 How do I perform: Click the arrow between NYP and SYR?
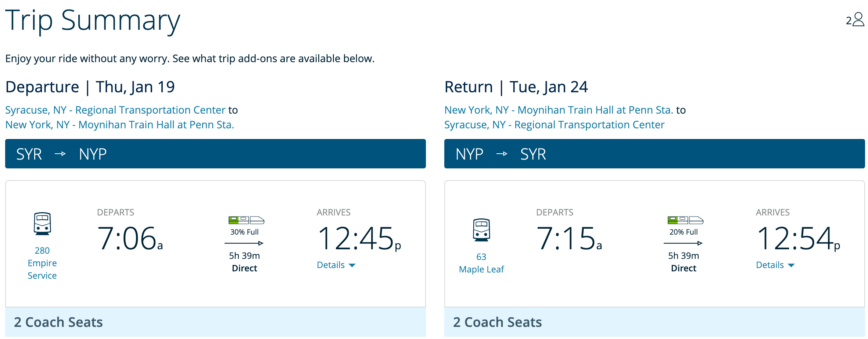(x=502, y=154)
